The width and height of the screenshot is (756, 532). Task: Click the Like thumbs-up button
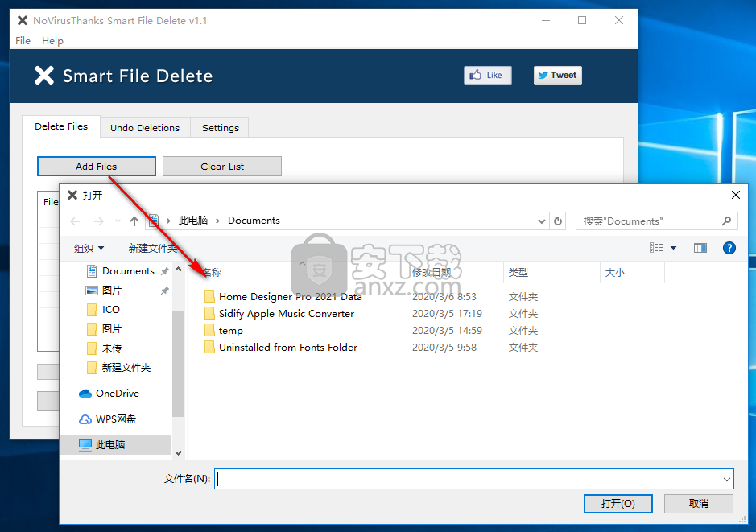487,75
